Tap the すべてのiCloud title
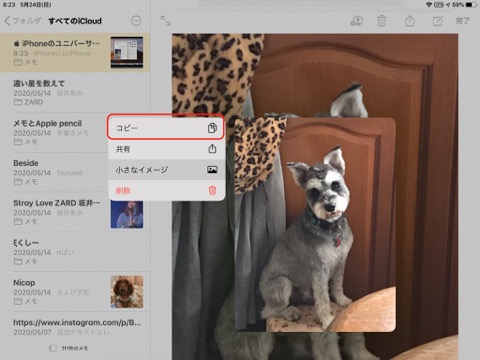This screenshot has width=480, height=360. 75,21
